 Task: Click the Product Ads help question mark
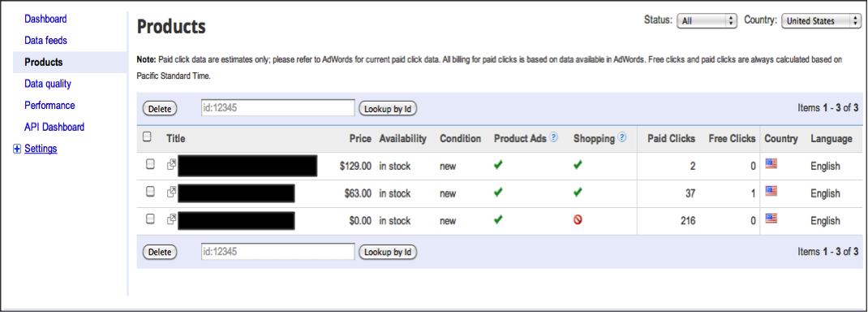[x=553, y=137]
